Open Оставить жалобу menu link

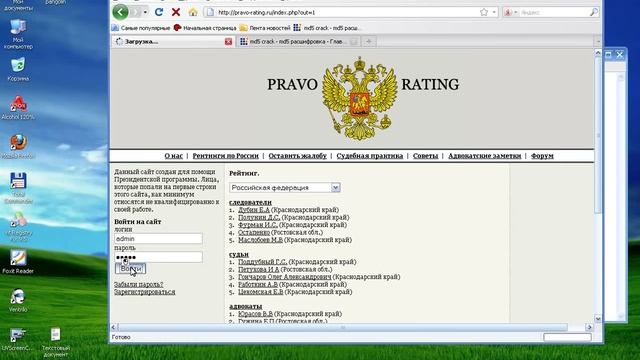298,156
